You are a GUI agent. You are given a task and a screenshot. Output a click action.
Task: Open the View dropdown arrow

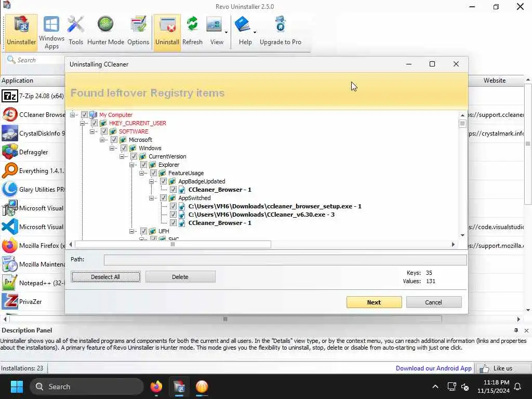(227, 33)
